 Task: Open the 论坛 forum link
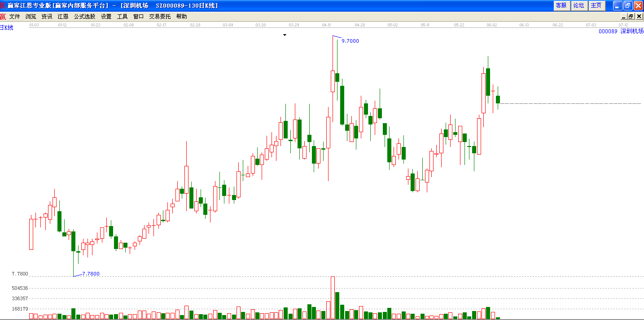[x=579, y=5]
